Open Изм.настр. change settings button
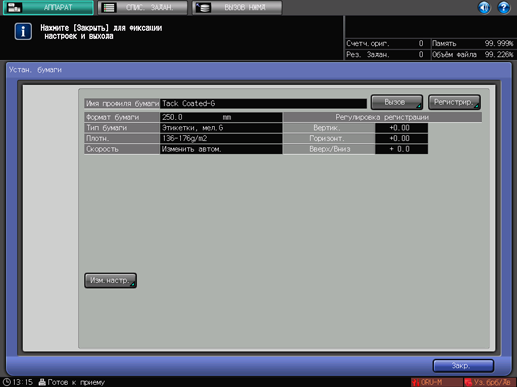Viewport: 517px width, 387px height. (x=110, y=281)
